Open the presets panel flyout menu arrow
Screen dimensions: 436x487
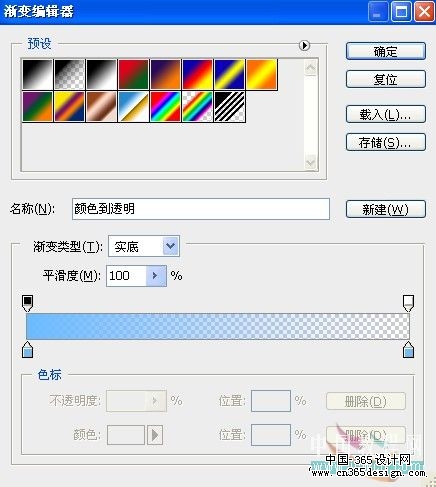(x=304, y=45)
